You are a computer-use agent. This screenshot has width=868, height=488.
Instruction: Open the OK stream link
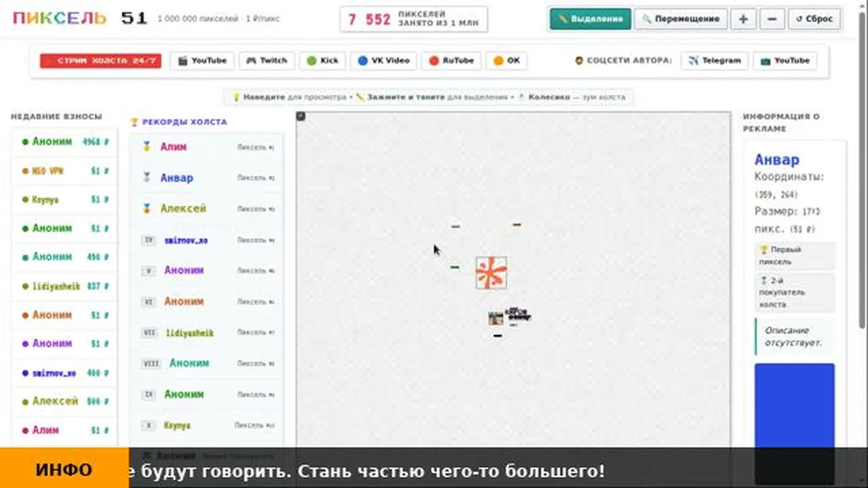click(507, 60)
